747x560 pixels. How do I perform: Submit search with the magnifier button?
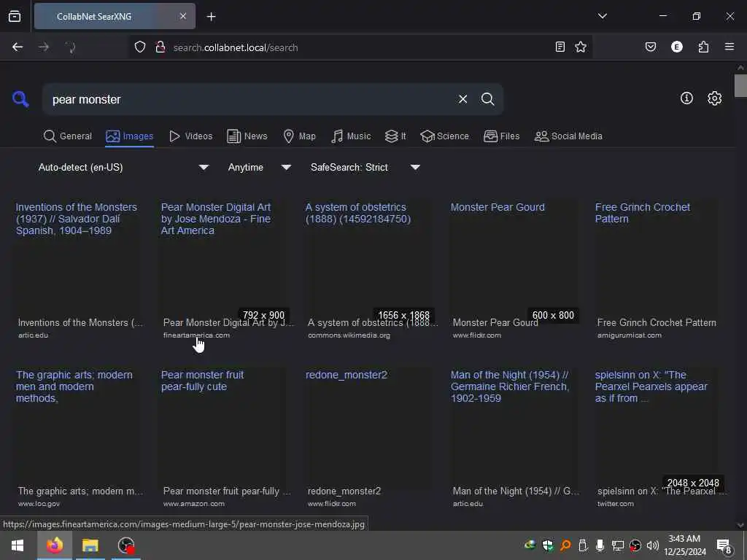point(487,99)
